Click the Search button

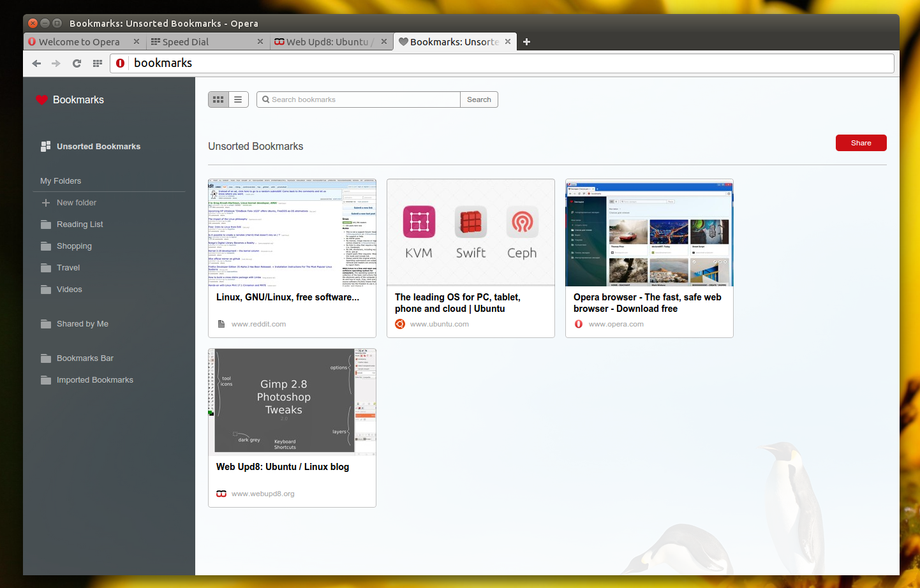479,99
